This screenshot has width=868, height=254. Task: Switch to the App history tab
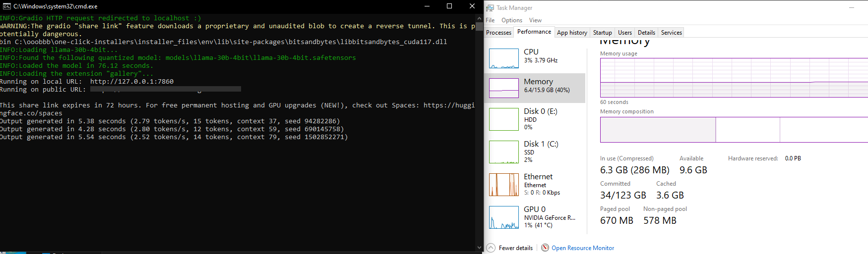[572, 33]
